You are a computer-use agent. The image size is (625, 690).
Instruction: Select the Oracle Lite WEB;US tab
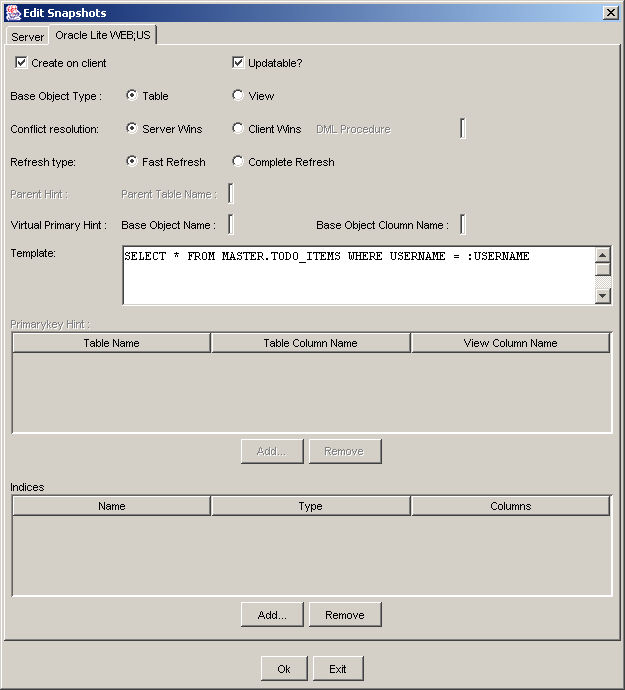[103, 35]
